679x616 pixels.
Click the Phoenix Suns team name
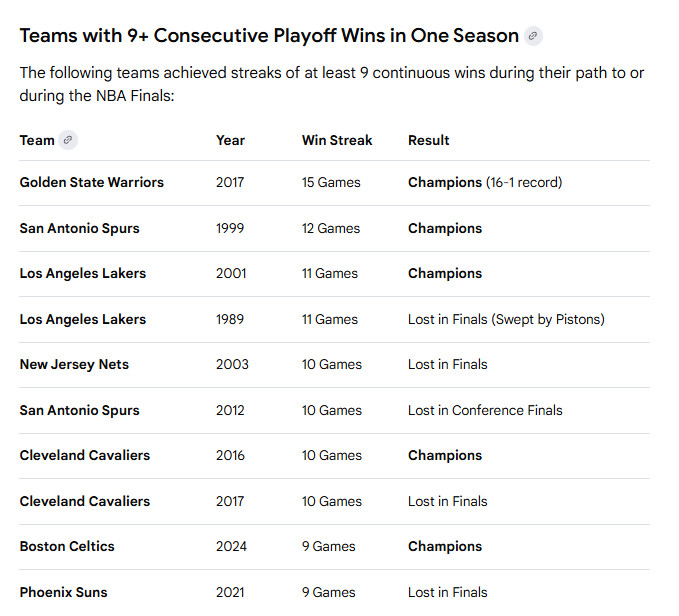coord(63,592)
